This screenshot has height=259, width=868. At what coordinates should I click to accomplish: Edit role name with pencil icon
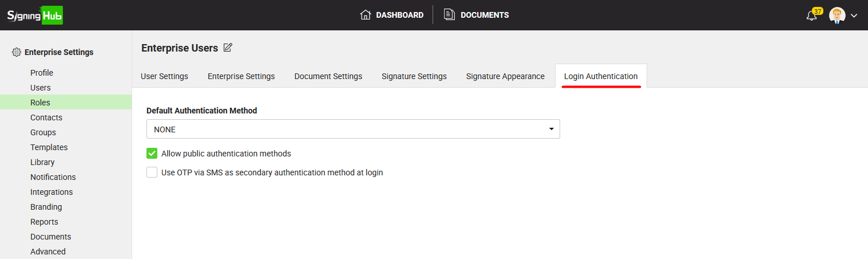228,48
